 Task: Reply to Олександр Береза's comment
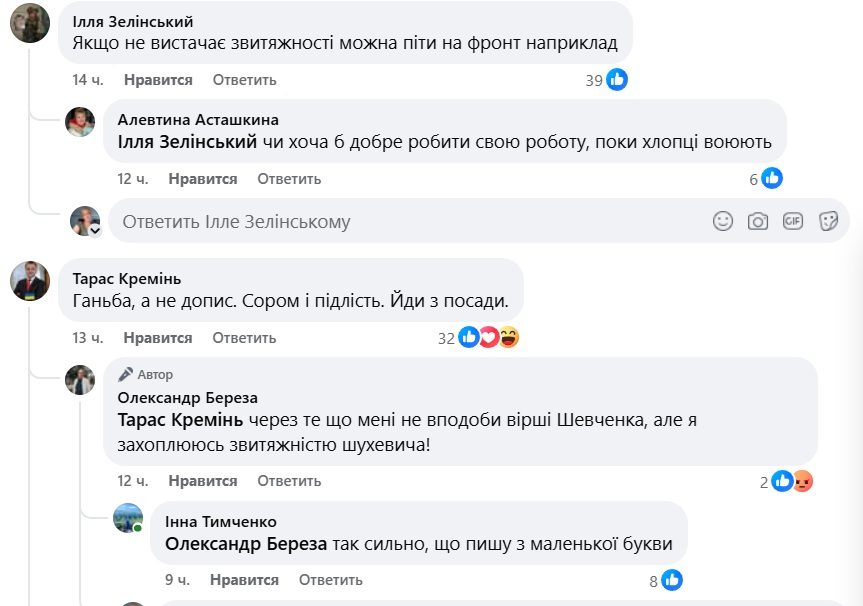[289, 481]
